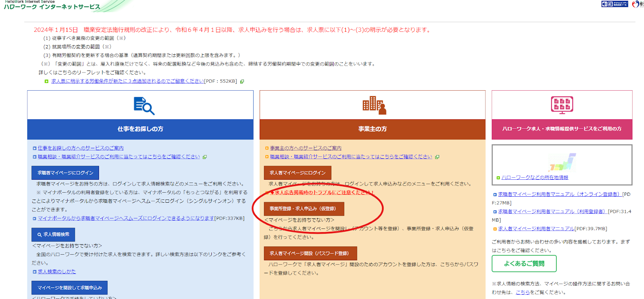Open 仕事をお探しの方へのサービスのご案内 link
This screenshot has width=644, height=299.
point(80,148)
